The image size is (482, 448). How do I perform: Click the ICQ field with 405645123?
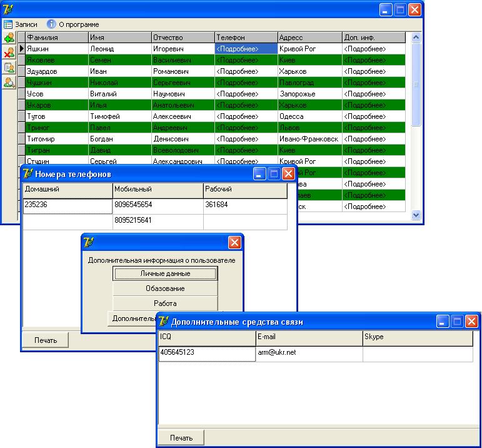pos(206,353)
